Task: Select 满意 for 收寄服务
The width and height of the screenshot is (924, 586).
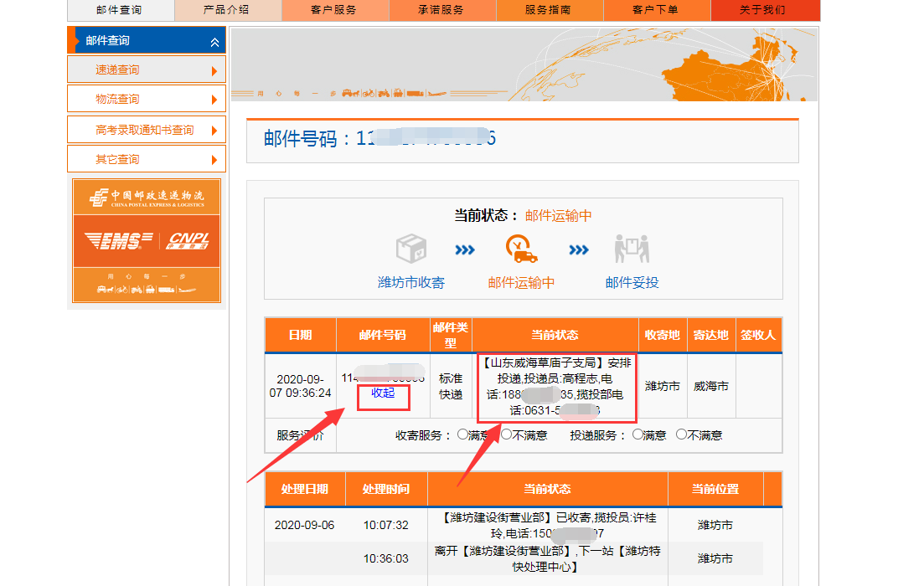Action: pyautogui.click(x=462, y=434)
